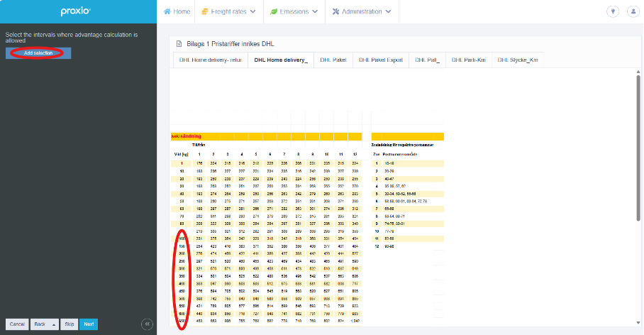Select the Till/från label cell
The width and height of the screenshot is (644, 335).
pos(199,145)
